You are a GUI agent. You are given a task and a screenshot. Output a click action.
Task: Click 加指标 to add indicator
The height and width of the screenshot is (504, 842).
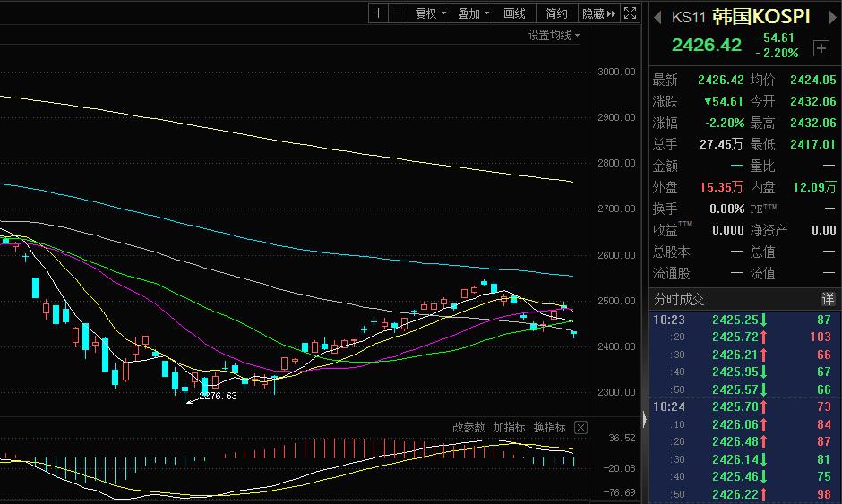pos(509,427)
